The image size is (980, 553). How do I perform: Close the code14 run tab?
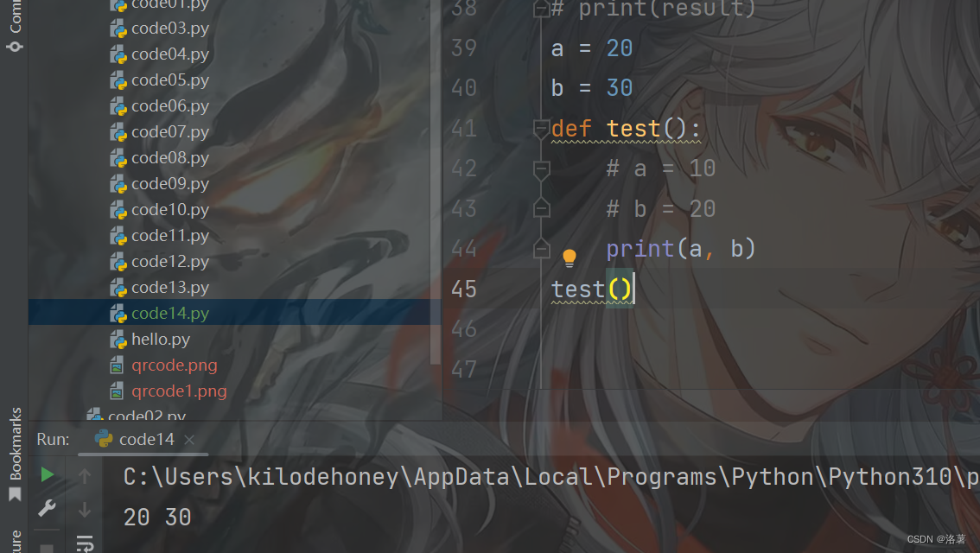coord(189,440)
